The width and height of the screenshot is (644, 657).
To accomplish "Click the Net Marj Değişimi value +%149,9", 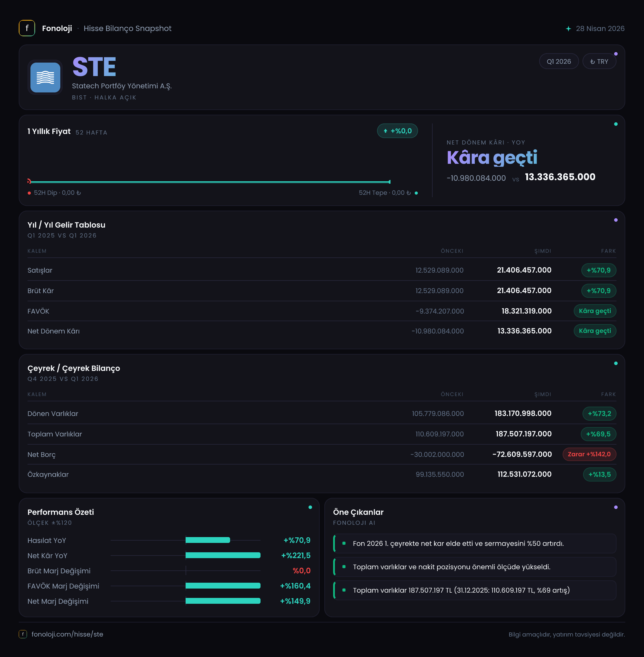I will [x=295, y=601].
